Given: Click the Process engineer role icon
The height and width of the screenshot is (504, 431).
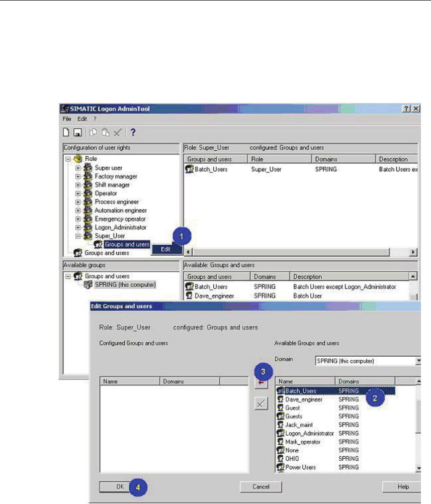Looking at the screenshot, I should [x=88, y=201].
